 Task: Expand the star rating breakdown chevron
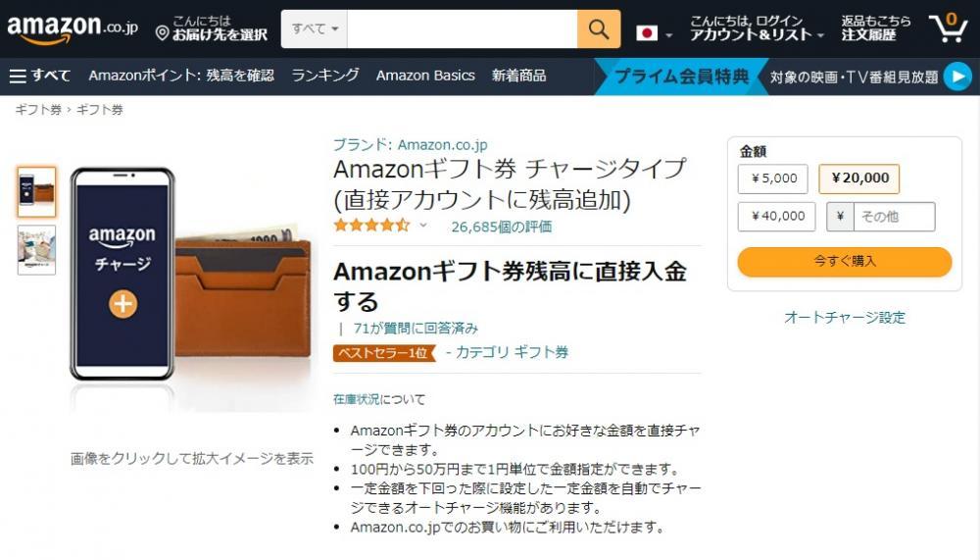pyautogui.click(x=423, y=226)
